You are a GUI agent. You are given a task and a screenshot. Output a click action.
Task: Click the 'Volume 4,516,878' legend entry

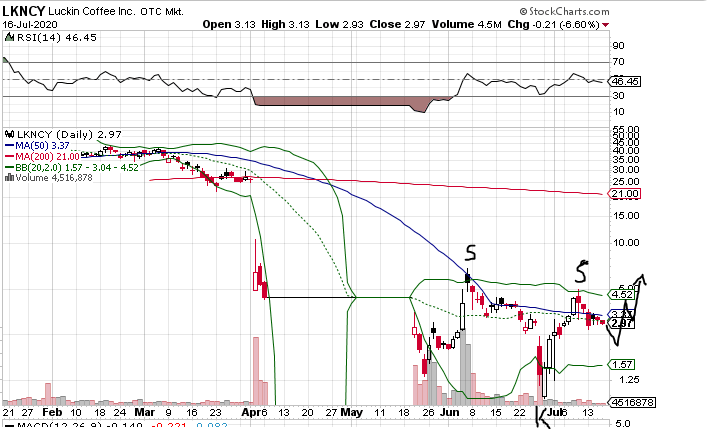click(54, 178)
